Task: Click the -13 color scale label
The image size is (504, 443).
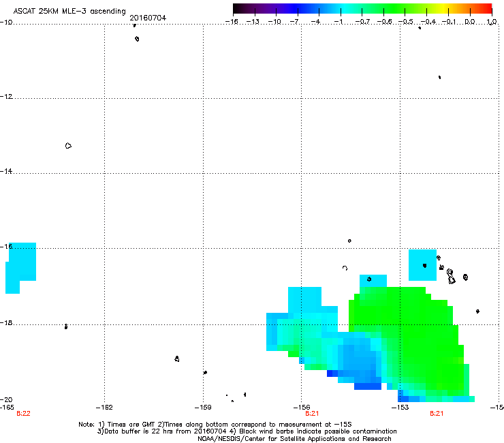Action: point(253,22)
